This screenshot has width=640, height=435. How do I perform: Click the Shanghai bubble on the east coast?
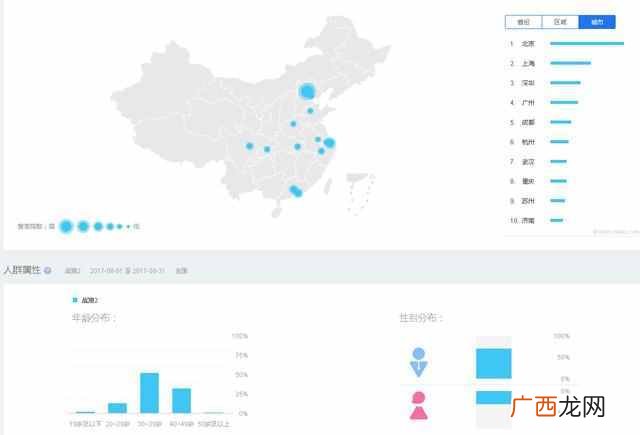[329, 143]
